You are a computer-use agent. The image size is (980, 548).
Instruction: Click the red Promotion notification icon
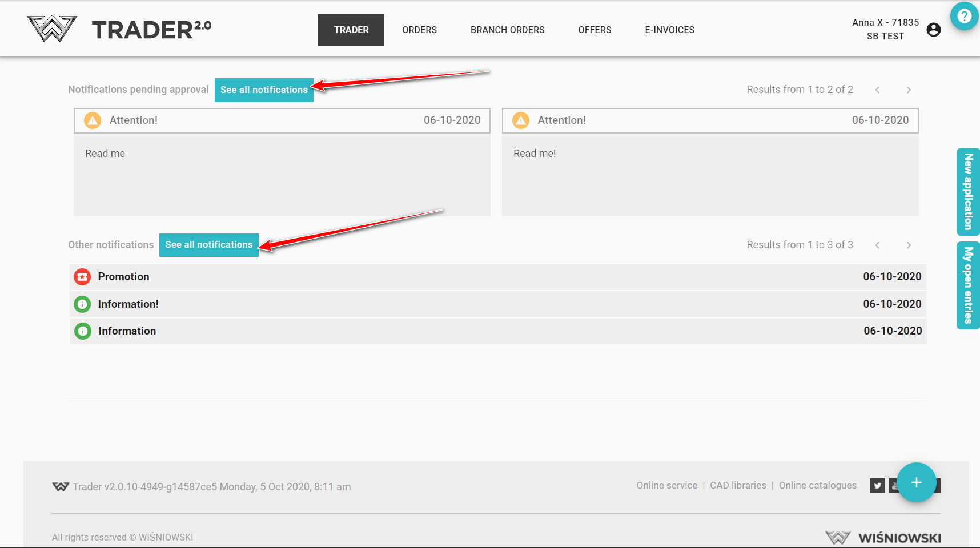82,277
